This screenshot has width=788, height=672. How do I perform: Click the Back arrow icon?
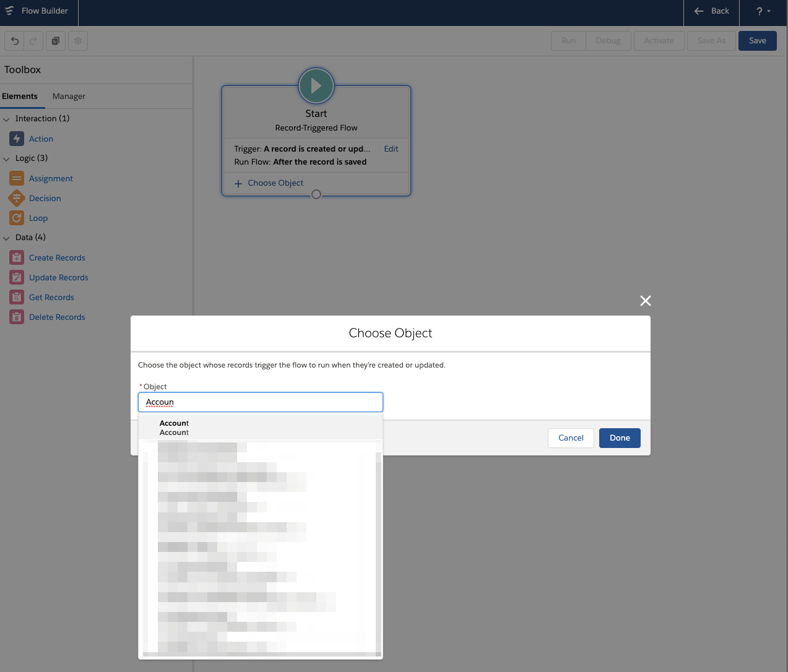[699, 11]
